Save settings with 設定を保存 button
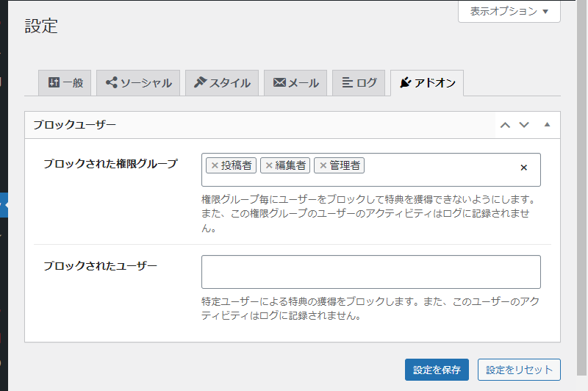The width and height of the screenshot is (588, 391). click(437, 370)
